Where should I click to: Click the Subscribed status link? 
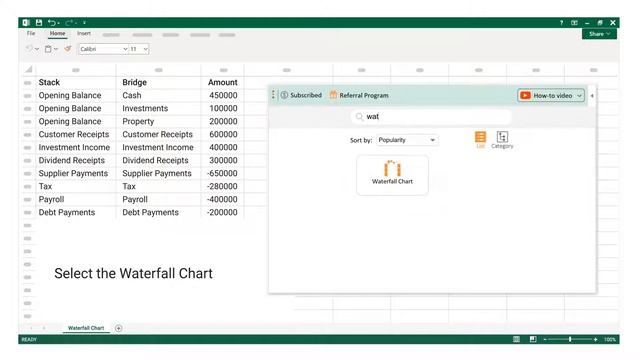pos(301,95)
